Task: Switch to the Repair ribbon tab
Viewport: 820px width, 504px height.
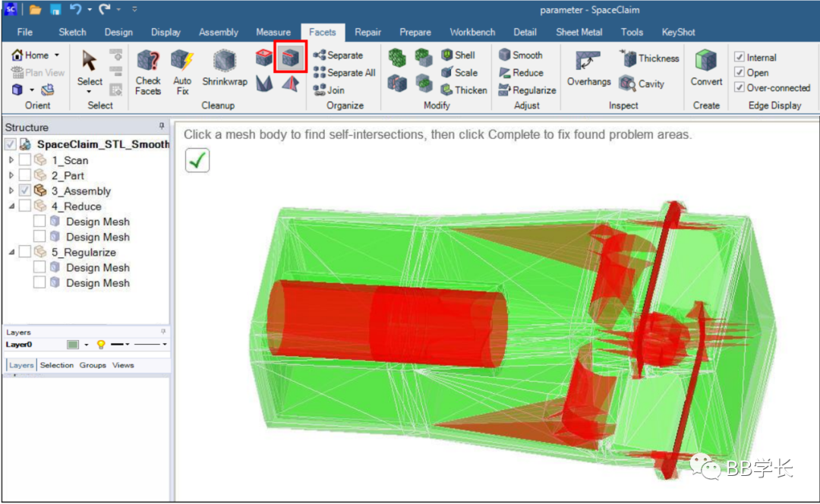Action: click(x=367, y=32)
